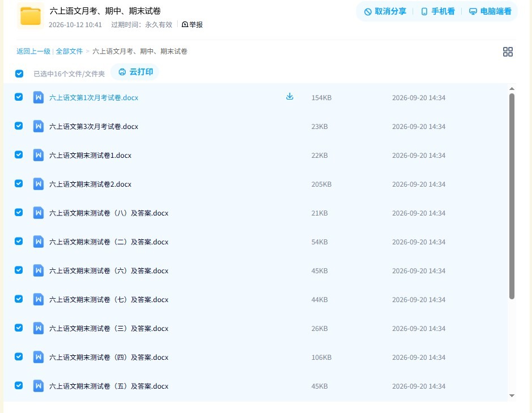Open file 六上语文期末测试卷2.docx
Viewport: 532px width, 413px height.
[90, 184]
